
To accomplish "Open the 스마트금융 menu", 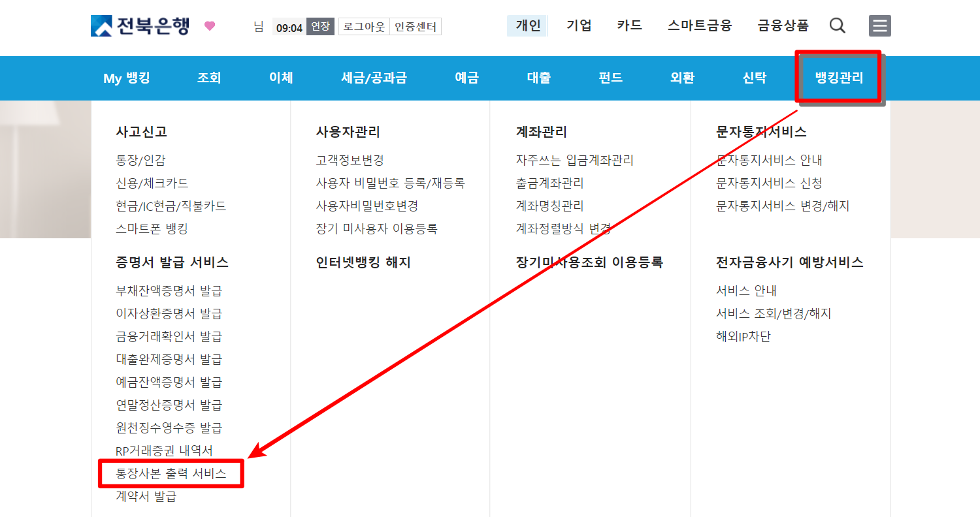I will point(698,25).
